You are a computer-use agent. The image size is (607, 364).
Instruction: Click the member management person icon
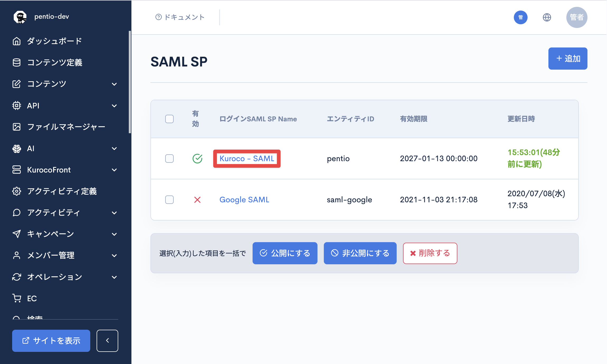pos(17,255)
